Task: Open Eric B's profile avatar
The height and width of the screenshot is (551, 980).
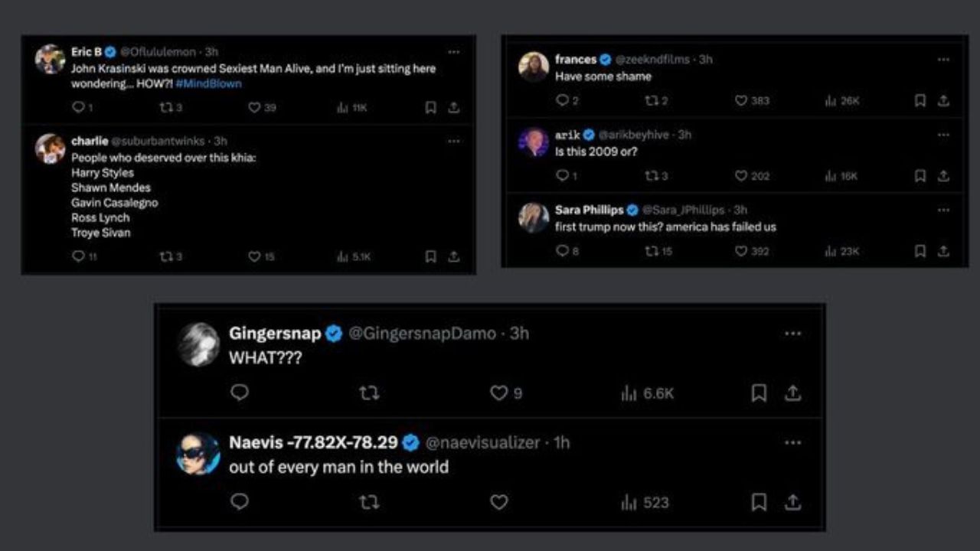Action: coord(51,59)
